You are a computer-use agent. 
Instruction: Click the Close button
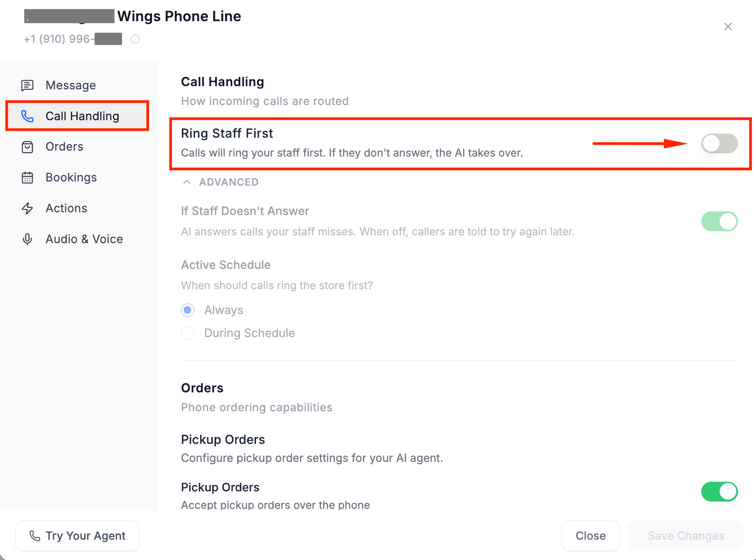591,536
